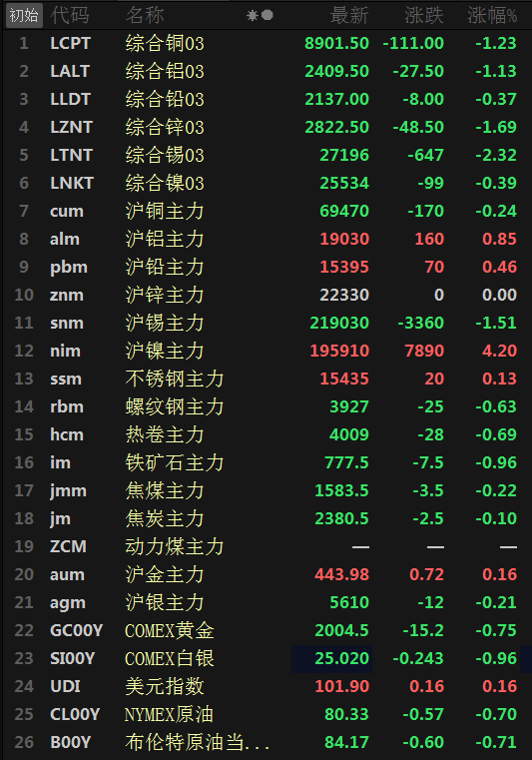Screen dimensions: 532x760
Task: Click change value -3360
Action: tap(420, 323)
